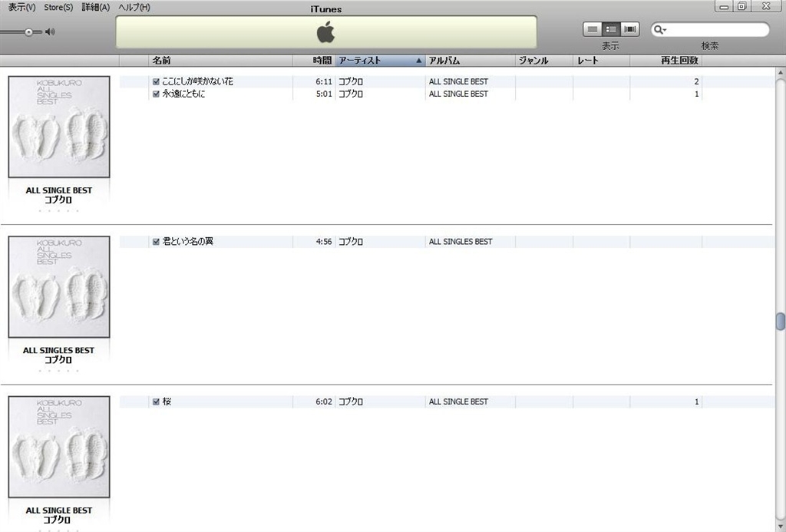
Task: Select the track ここにしか咲かない花
Action: pos(197,81)
